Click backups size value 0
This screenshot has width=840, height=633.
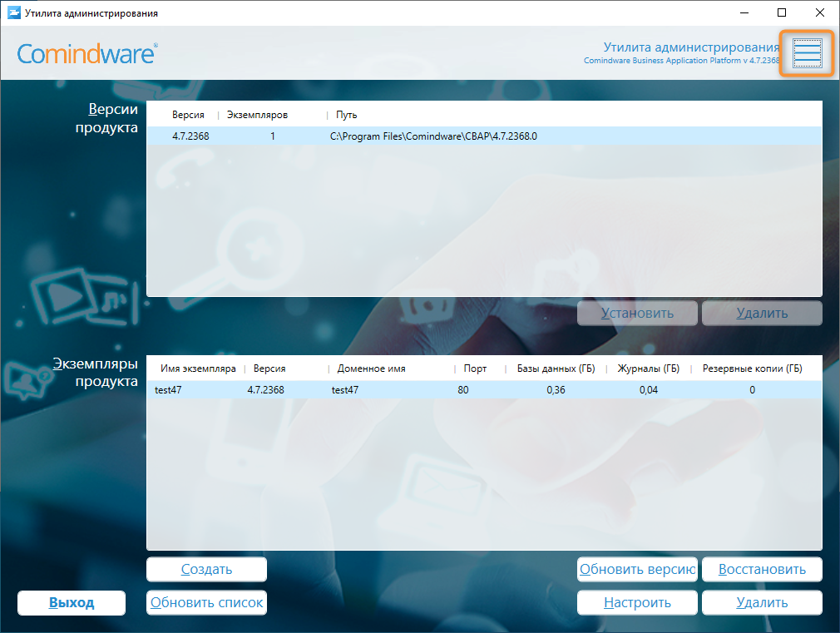click(752, 389)
